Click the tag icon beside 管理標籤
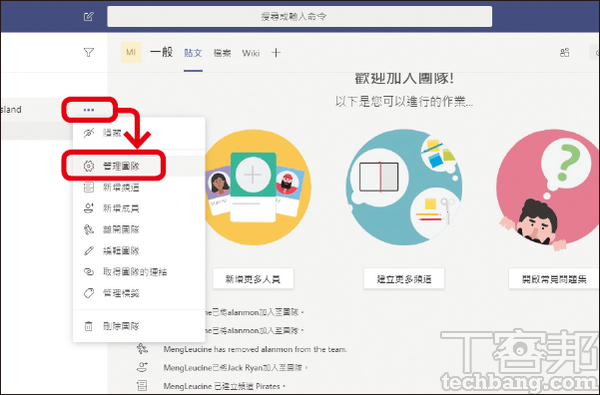This screenshot has height=395, width=600. [x=88, y=293]
